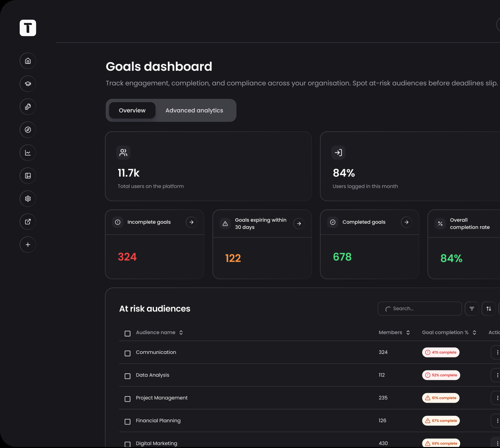Click the T logo in sidebar
The image size is (500, 448).
tap(28, 28)
